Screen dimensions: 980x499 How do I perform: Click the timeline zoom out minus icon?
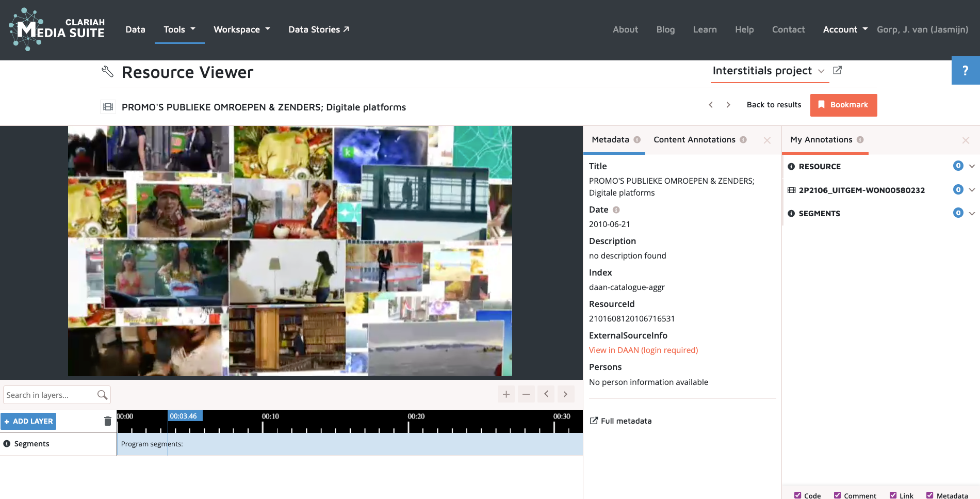tap(526, 394)
